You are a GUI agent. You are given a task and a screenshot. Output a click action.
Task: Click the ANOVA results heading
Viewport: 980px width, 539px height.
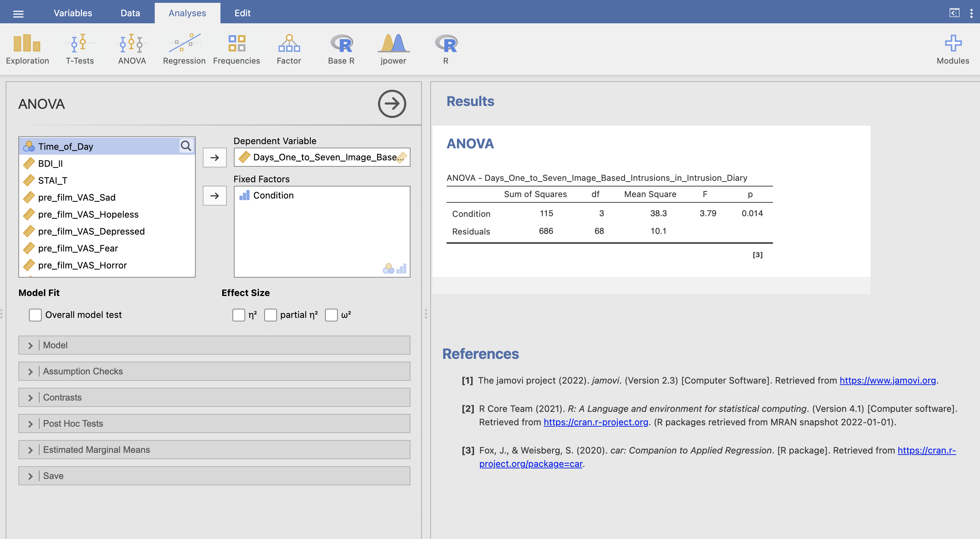(x=470, y=144)
